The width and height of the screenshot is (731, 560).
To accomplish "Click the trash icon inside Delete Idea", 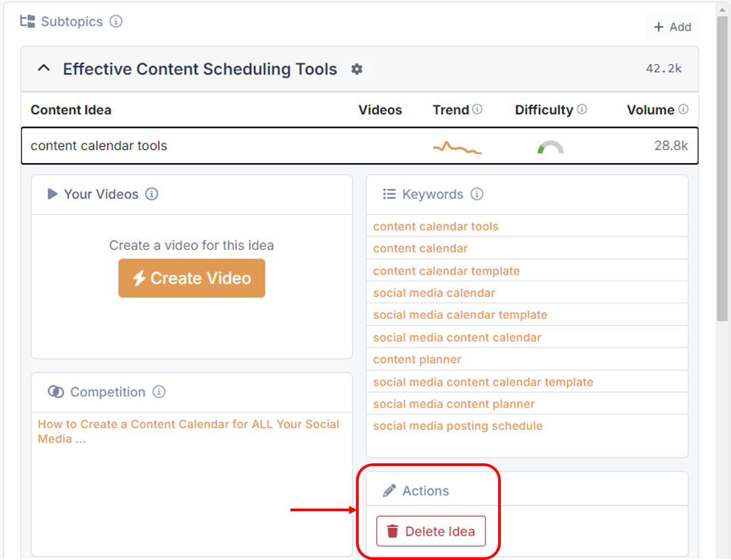I will pos(393,532).
